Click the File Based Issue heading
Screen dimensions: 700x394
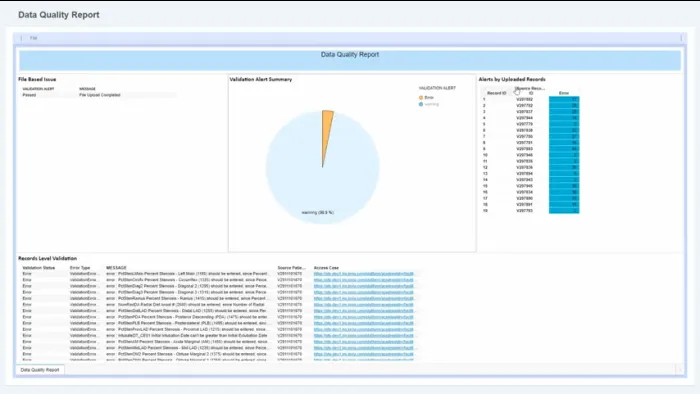tap(37, 79)
